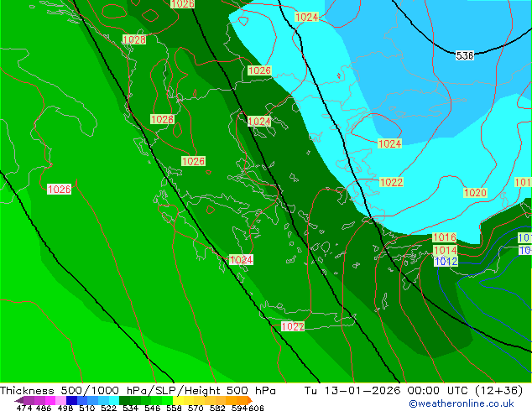The image size is (532, 411).
Task: Pick the cyan legend swatch left of 534
Action: click(x=114, y=400)
